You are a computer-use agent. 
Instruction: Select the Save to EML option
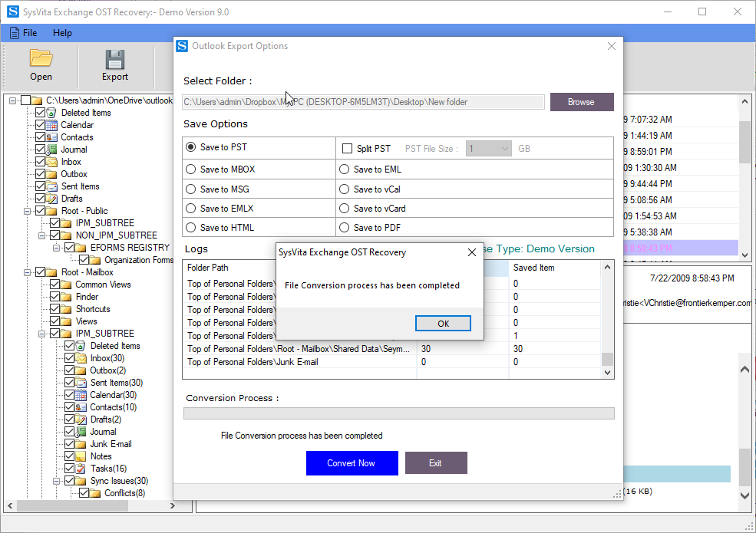click(345, 169)
